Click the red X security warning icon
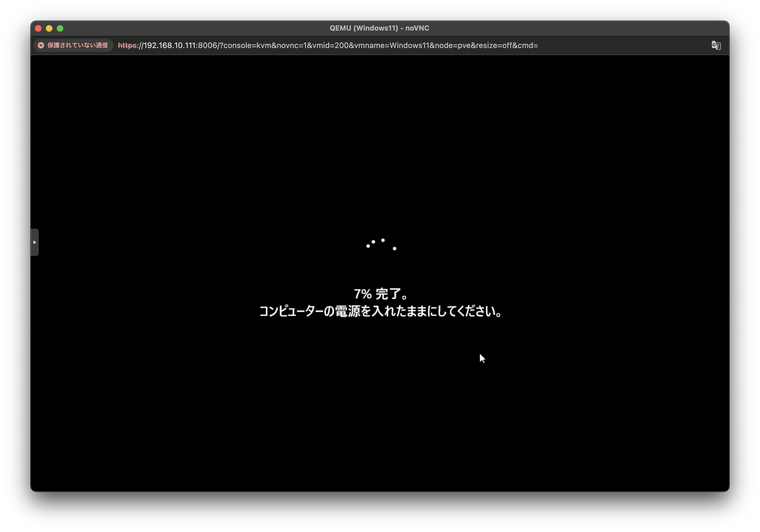 tap(41, 45)
